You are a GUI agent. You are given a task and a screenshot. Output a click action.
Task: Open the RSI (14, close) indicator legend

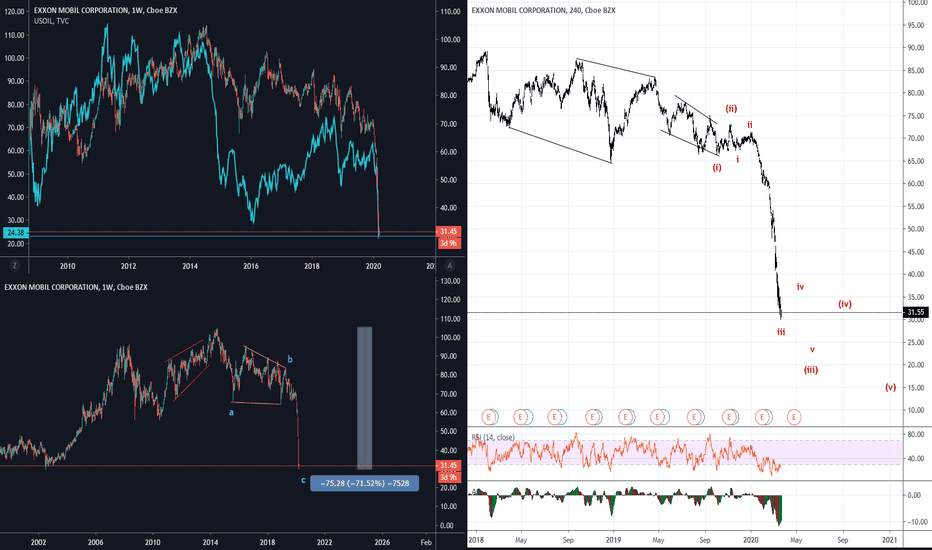click(493, 438)
